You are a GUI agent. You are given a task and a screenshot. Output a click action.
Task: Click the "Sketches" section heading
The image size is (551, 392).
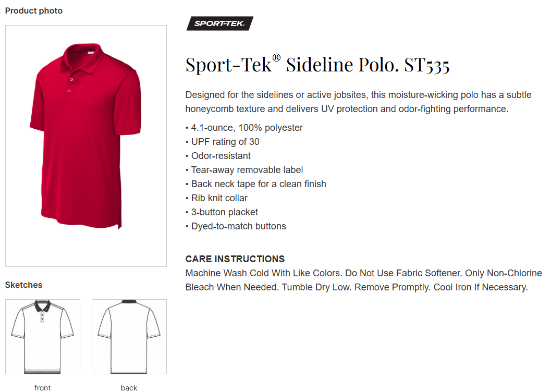[x=24, y=285]
